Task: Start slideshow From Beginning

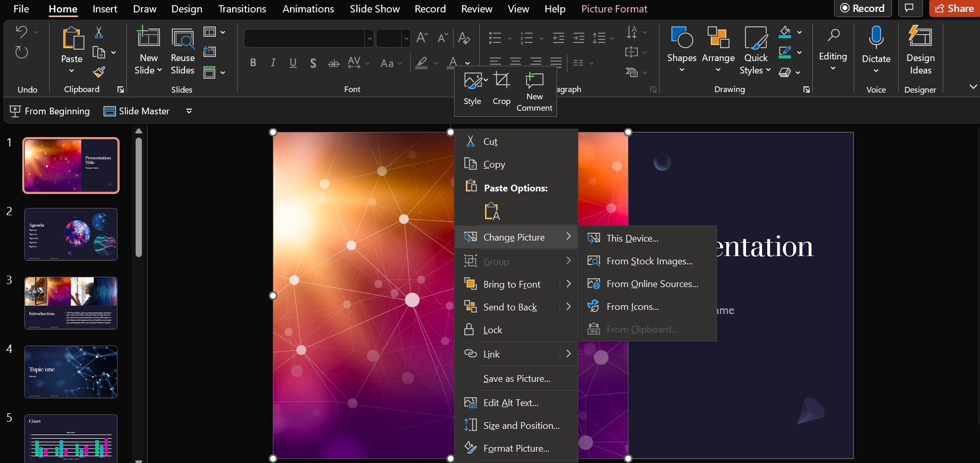Action: pyautogui.click(x=50, y=111)
